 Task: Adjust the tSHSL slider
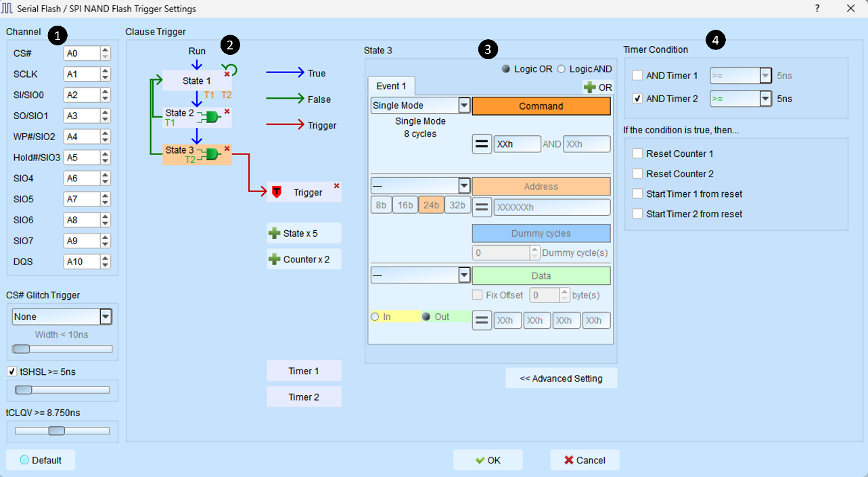[x=62, y=390]
